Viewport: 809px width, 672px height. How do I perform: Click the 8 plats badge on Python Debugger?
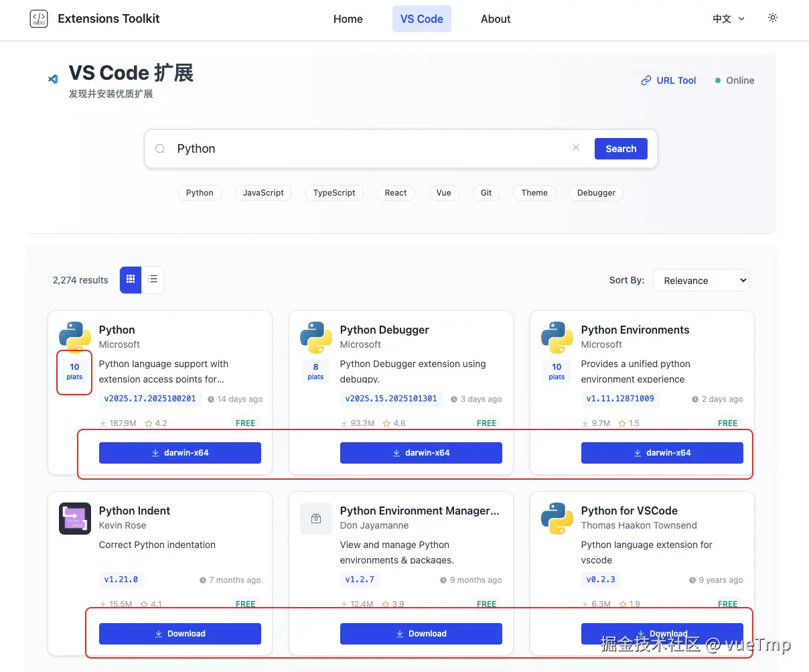(x=316, y=371)
